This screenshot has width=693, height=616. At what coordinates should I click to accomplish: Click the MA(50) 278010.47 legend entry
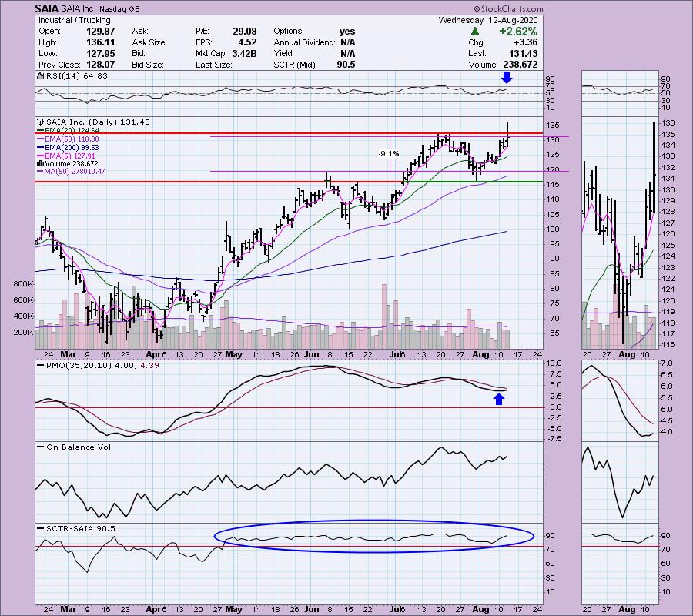pyautogui.click(x=71, y=172)
